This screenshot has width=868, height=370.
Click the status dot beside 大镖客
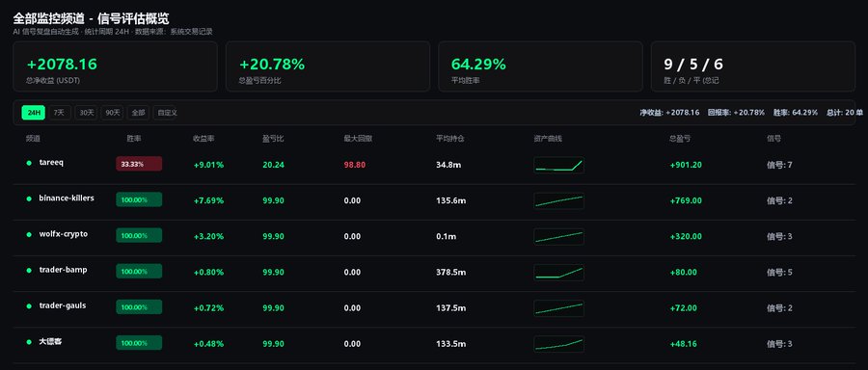[29, 342]
